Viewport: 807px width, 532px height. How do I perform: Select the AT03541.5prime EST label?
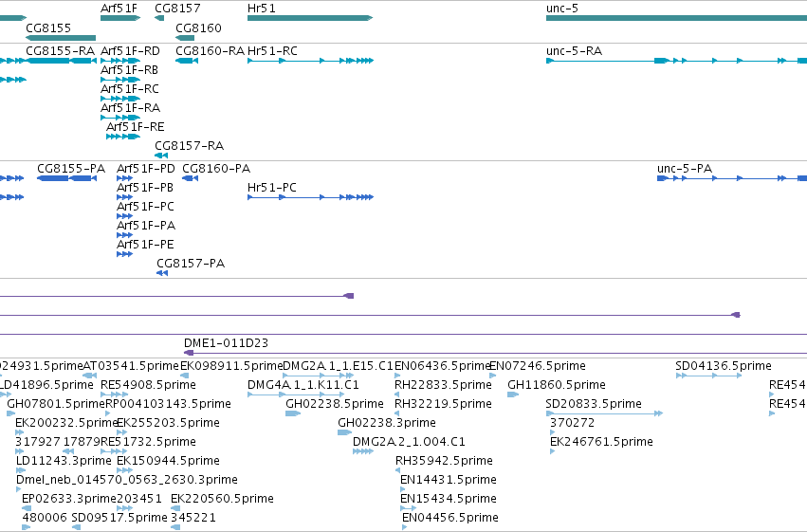pos(131,366)
